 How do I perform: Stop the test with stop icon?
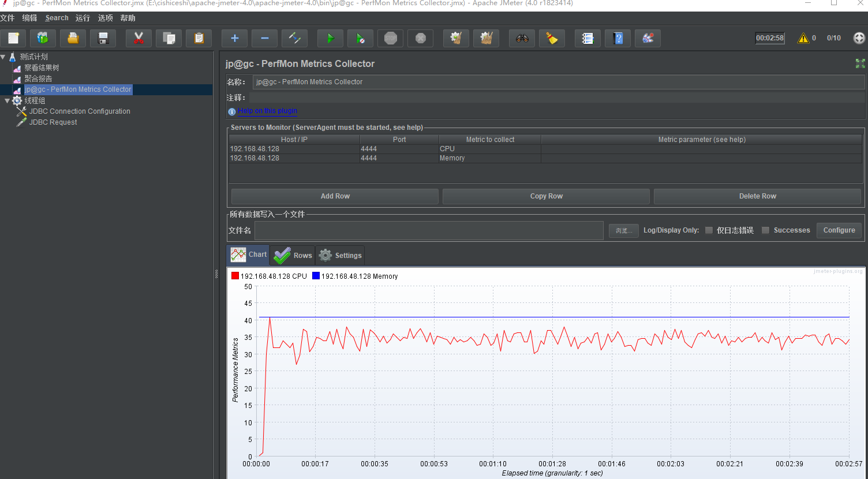click(x=391, y=38)
